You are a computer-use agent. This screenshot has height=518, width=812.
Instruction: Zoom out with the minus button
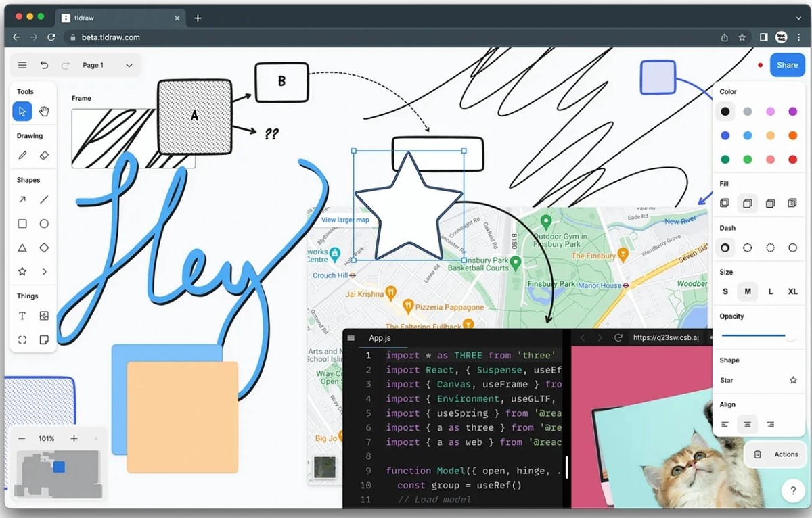22,438
